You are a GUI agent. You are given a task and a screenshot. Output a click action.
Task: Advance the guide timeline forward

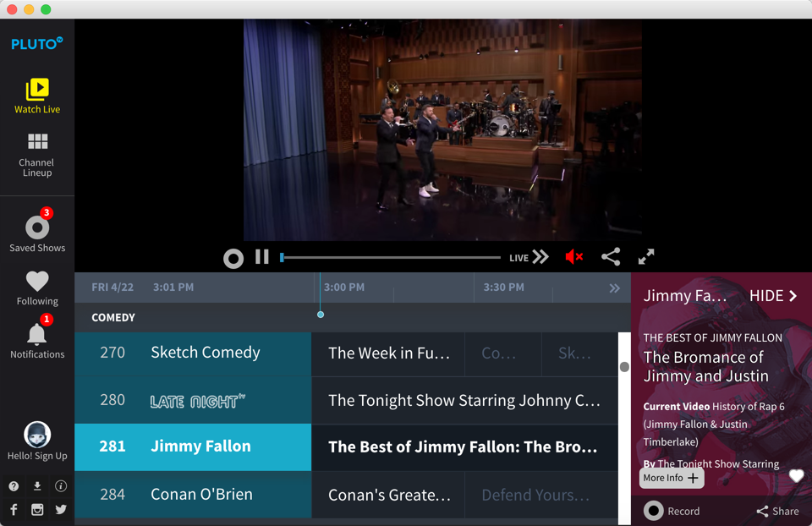click(615, 288)
